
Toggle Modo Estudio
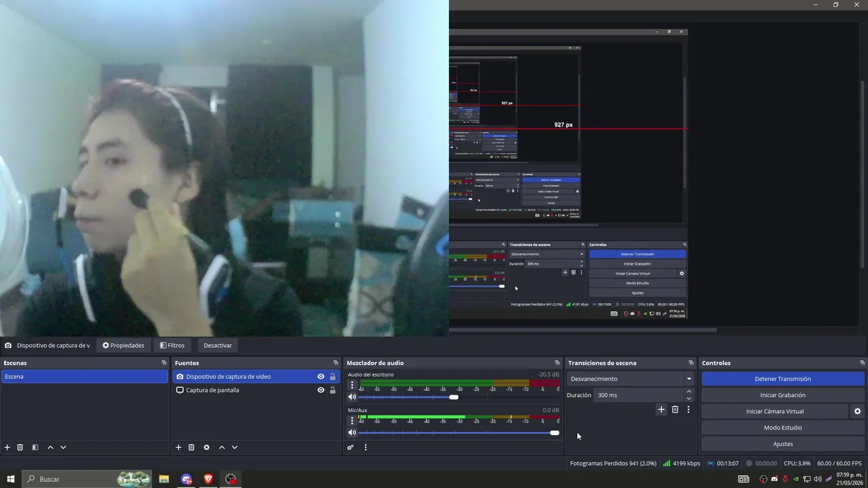click(783, 428)
